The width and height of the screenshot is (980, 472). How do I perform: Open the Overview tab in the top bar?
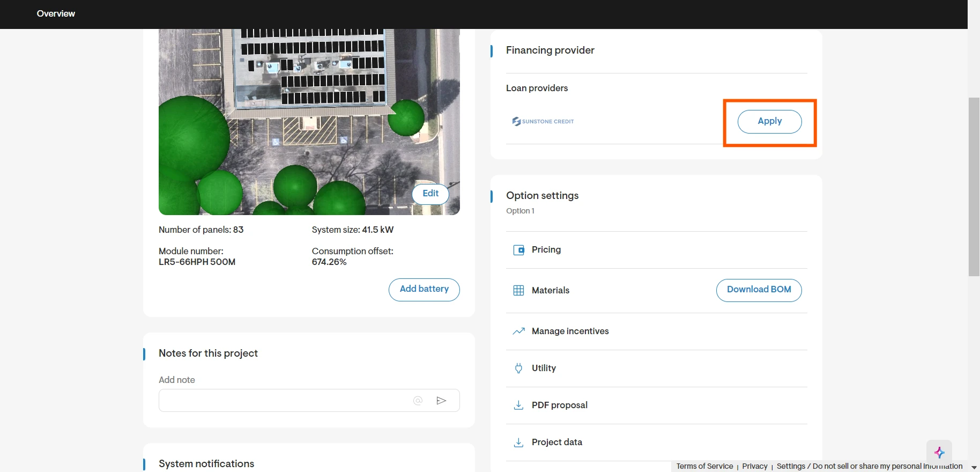pos(56,14)
